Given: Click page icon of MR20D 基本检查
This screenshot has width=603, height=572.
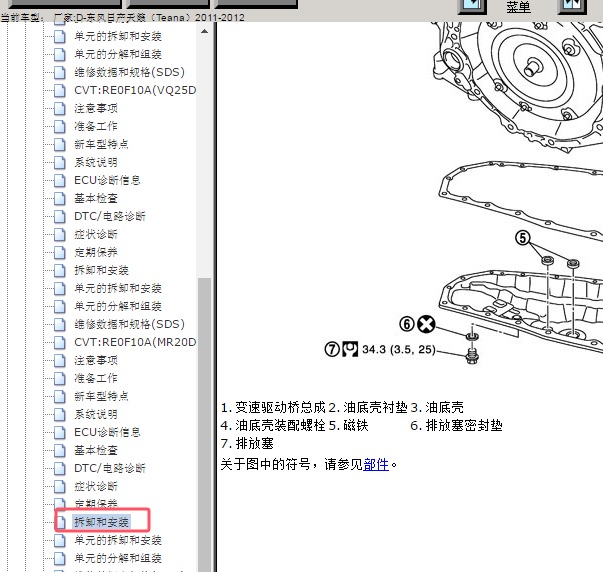Looking at the screenshot, I should 60,450.
